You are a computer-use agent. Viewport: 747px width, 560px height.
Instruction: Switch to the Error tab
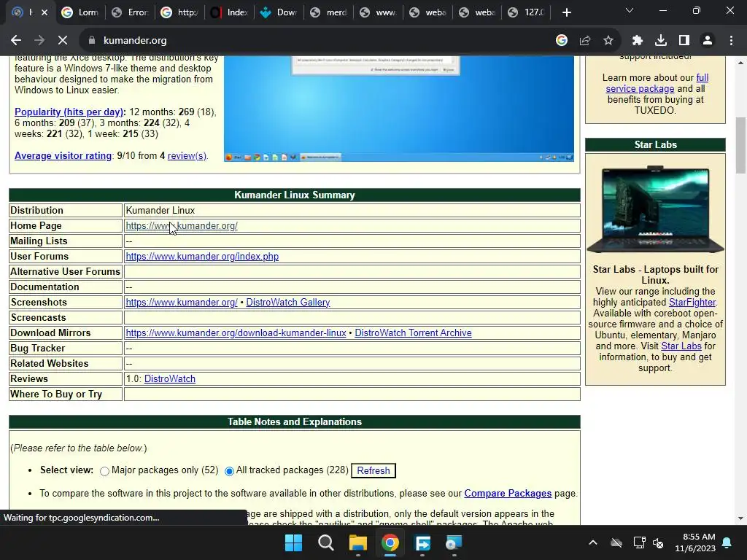130,12
